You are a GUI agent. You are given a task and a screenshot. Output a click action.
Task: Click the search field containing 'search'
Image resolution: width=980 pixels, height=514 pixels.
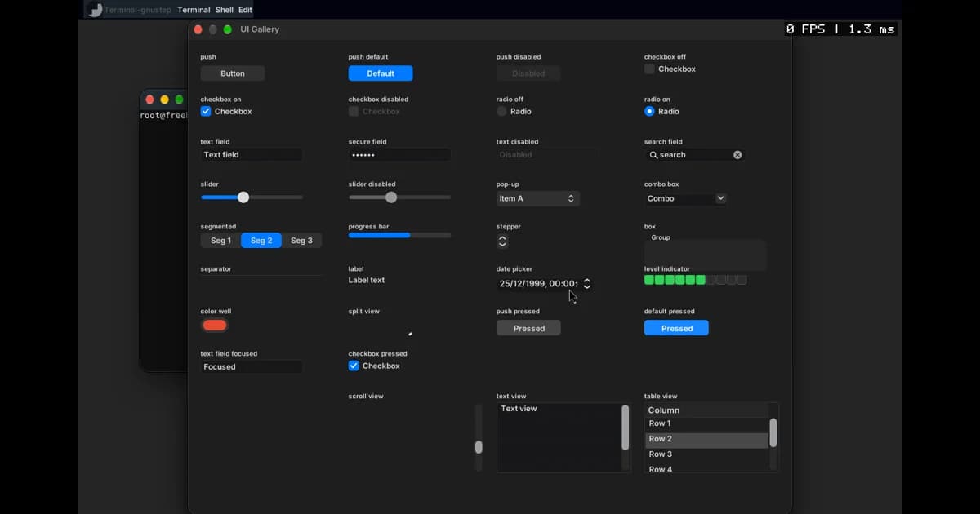coord(695,155)
